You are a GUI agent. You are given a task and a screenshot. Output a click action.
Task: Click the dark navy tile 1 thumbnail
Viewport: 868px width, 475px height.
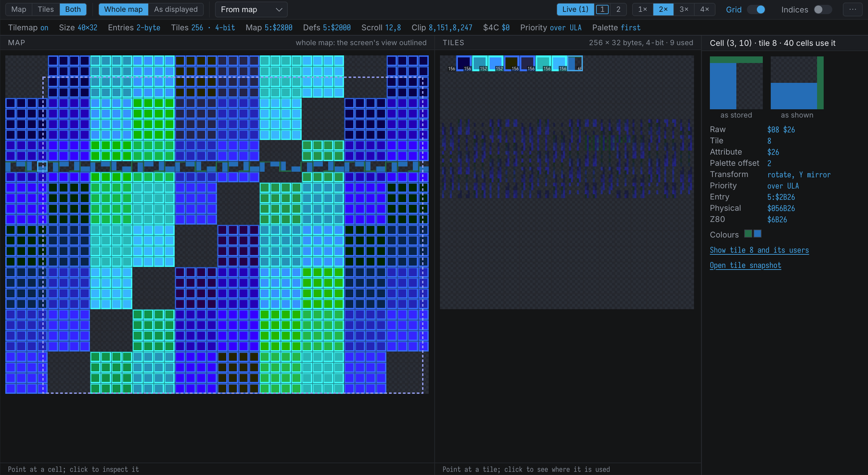(464, 64)
